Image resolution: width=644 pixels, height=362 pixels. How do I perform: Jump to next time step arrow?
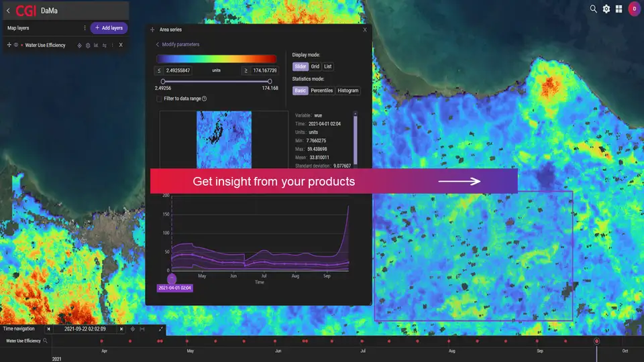121,329
